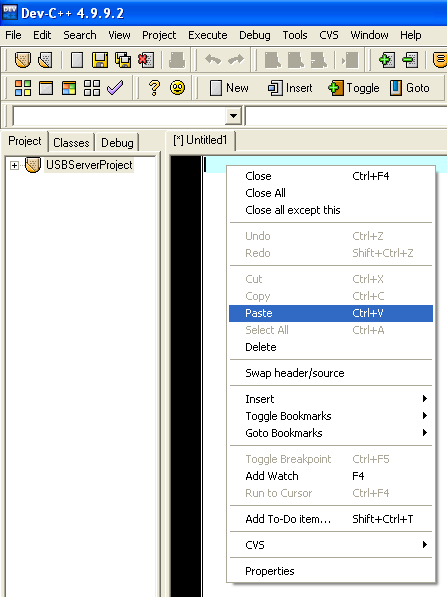Click the USBServerProject shield icon in the tree
447x597 pixels.
point(33,165)
